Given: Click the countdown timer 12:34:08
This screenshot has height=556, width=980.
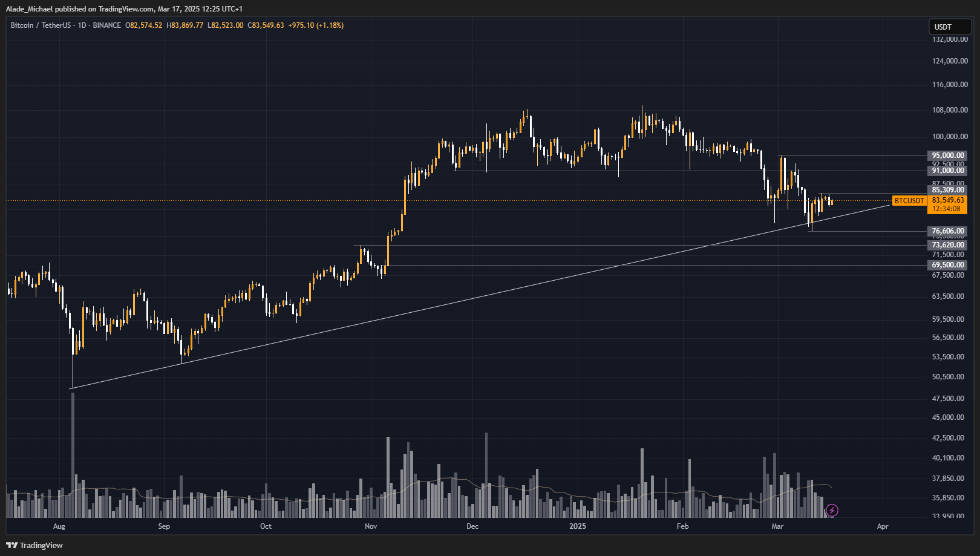Looking at the screenshot, I should point(946,209).
